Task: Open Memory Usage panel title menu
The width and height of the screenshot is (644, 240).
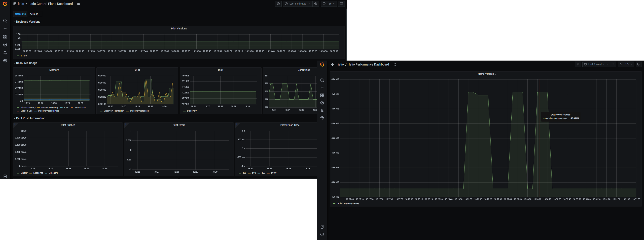Action: click(x=486, y=74)
